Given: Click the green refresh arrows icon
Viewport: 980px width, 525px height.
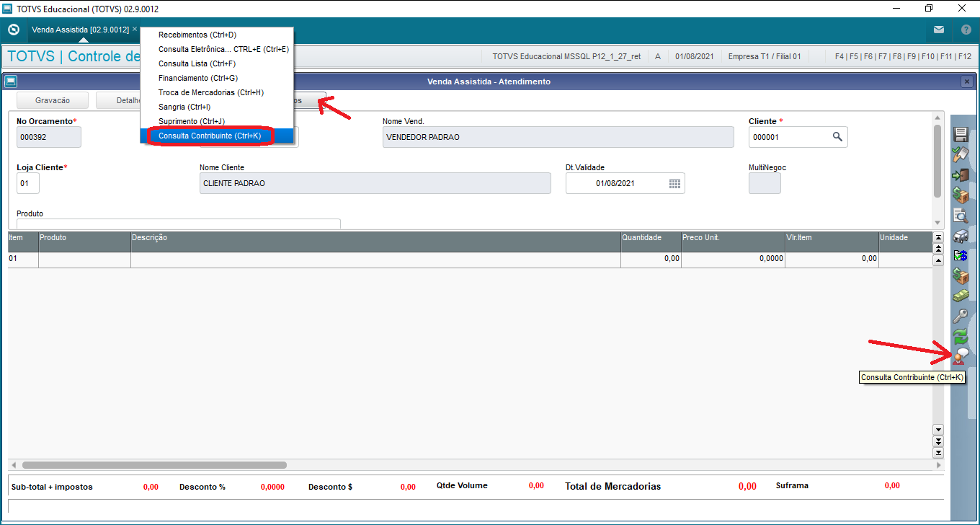Looking at the screenshot, I should click(961, 336).
